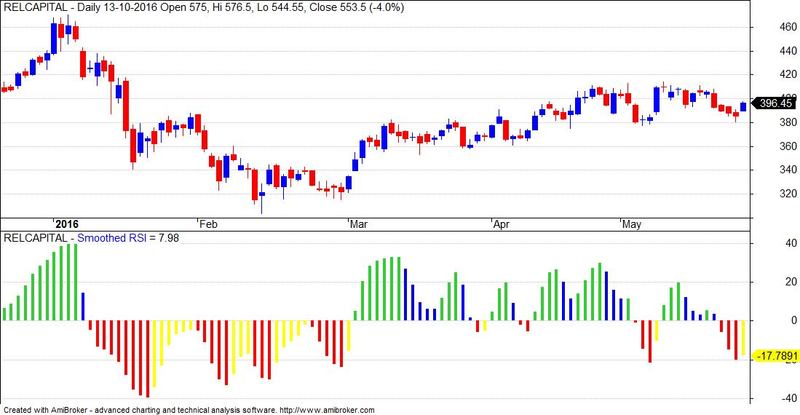Click the RELCAPITAL Daily chart title text

204,8
